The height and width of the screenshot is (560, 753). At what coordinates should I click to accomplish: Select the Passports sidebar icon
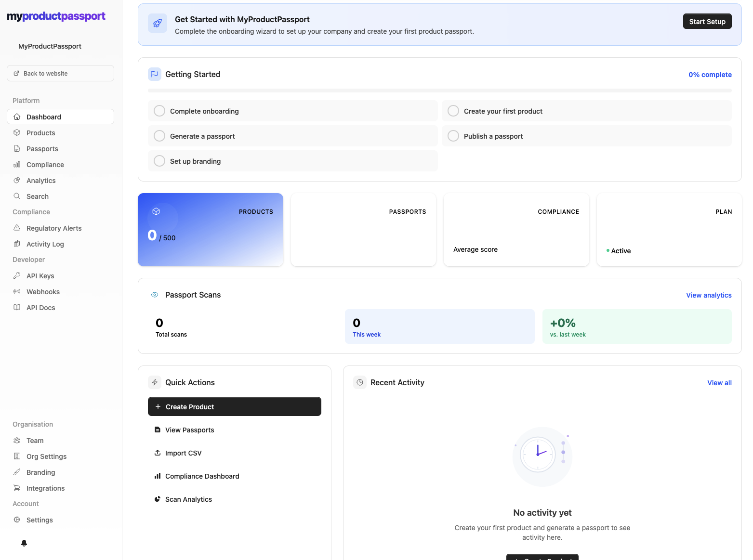coord(17,148)
